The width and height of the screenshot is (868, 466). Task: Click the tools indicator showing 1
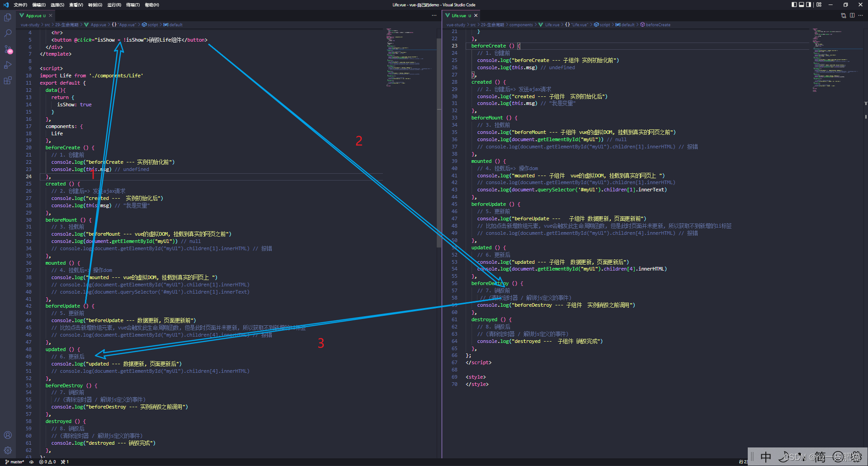coord(65,462)
